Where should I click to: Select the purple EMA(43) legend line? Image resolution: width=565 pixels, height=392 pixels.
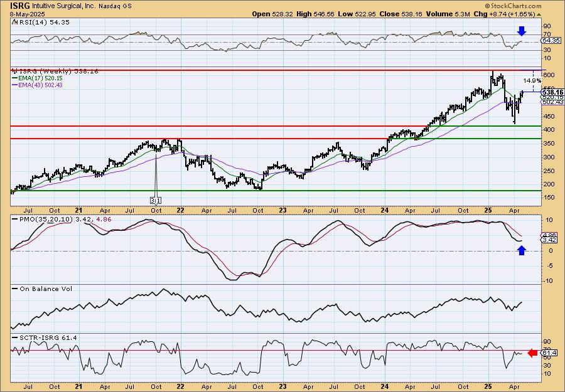pyautogui.click(x=15, y=85)
